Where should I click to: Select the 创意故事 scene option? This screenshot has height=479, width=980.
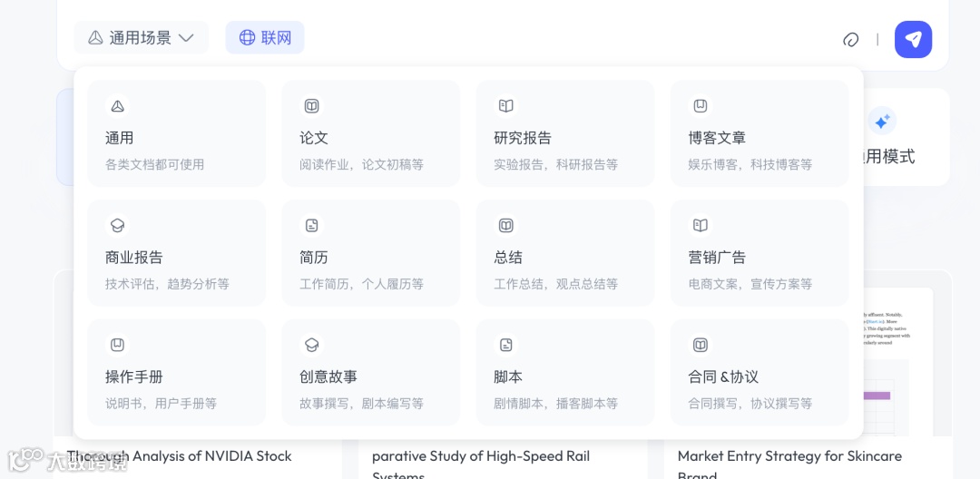point(370,372)
